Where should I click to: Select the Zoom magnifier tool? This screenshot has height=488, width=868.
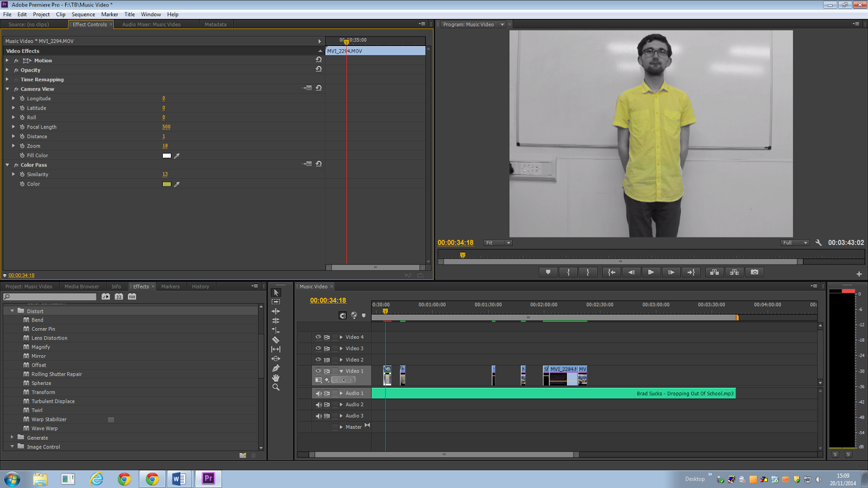(276, 387)
